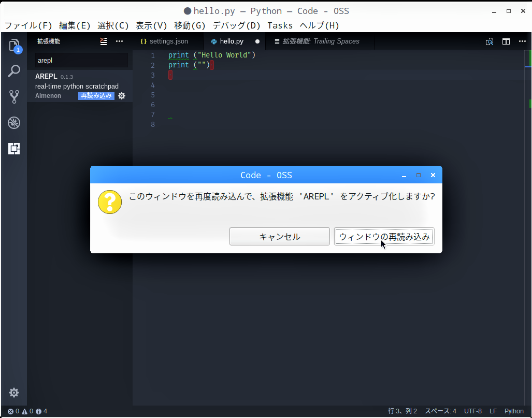Close hello.py tab via unsaved dot
Image resolution: width=532 pixels, height=418 pixels.
[x=257, y=41]
